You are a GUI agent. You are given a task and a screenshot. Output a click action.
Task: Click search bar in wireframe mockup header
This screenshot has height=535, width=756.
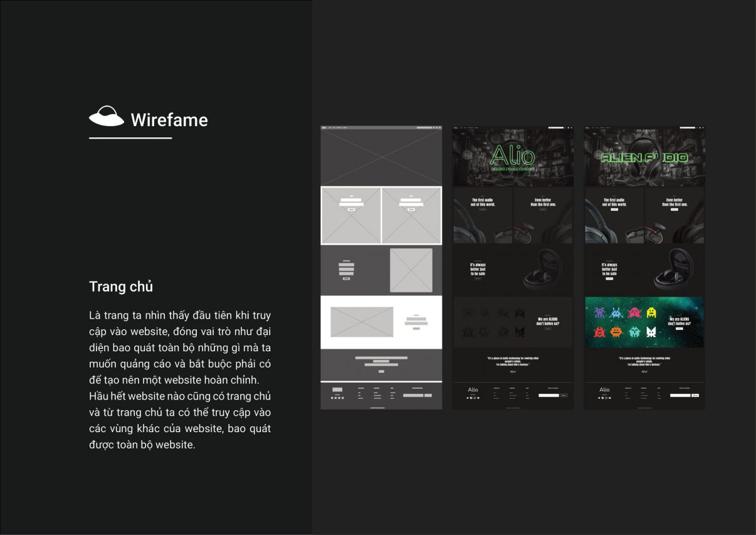424,127
